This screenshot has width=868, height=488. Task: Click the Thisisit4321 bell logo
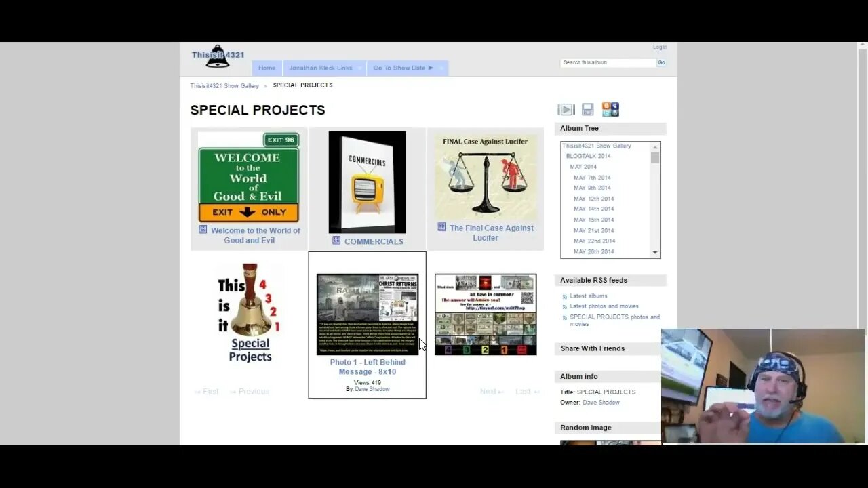(218, 56)
